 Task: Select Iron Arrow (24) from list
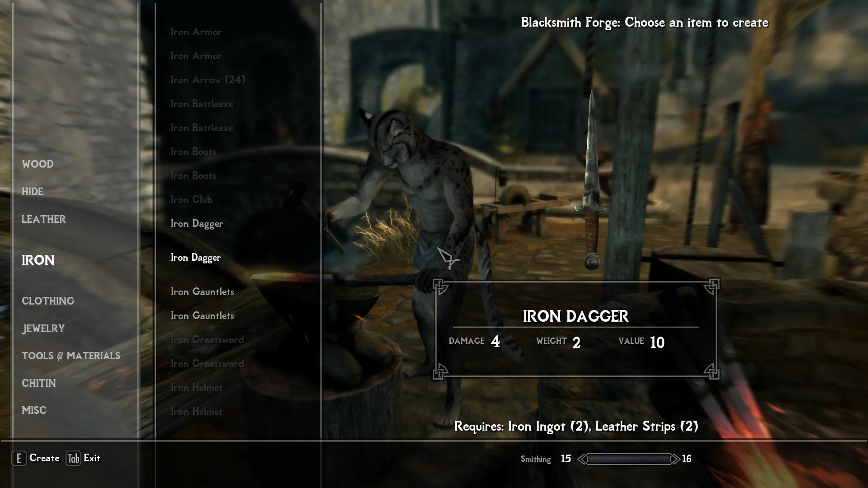pyautogui.click(x=208, y=79)
